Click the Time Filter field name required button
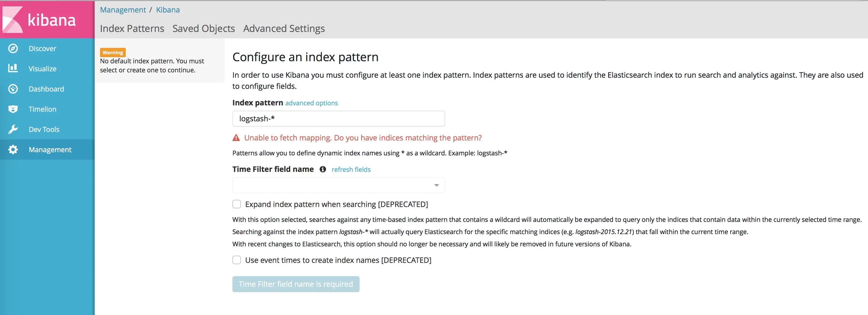The width and height of the screenshot is (868, 315). point(296,284)
